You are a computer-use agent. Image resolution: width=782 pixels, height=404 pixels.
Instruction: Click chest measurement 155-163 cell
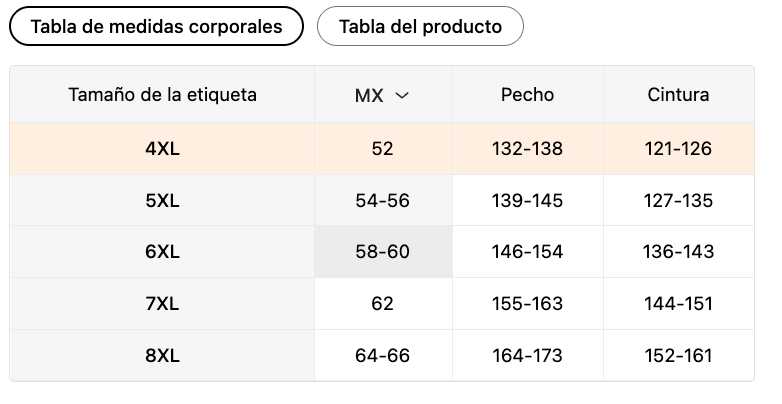[528, 304]
